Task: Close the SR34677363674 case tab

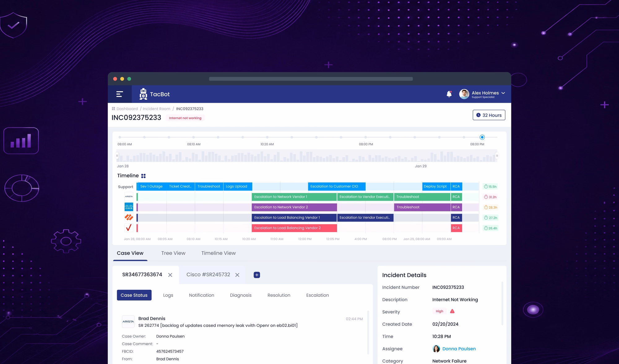Action: pos(170,275)
